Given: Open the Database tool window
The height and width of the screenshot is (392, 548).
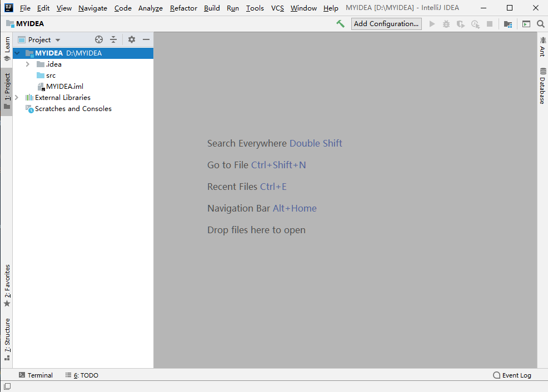Looking at the screenshot, I should (x=542, y=86).
